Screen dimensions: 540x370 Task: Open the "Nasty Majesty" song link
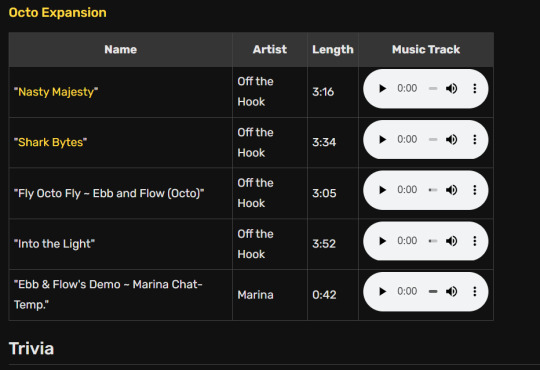coord(56,92)
